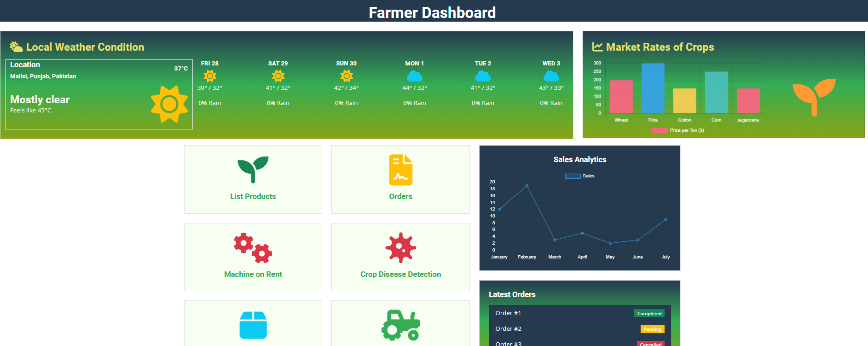Click the Pending badge on Order #2
This screenshot has width=868, height=346.
652,329
